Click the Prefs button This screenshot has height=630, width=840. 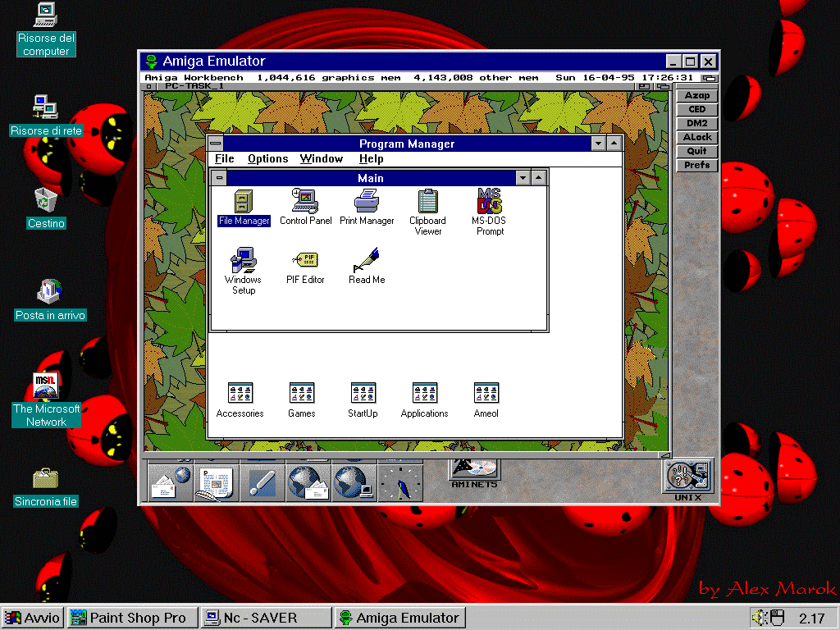[697, 165]
